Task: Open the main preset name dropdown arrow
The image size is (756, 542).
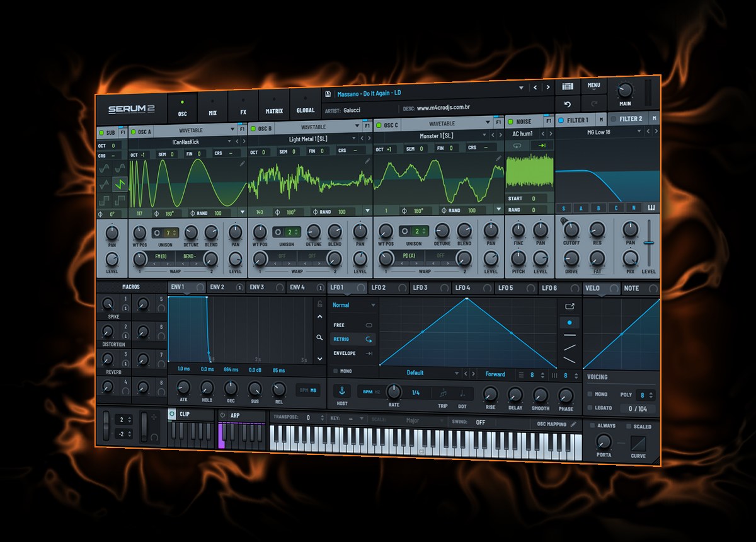Action: click(521, 88)
